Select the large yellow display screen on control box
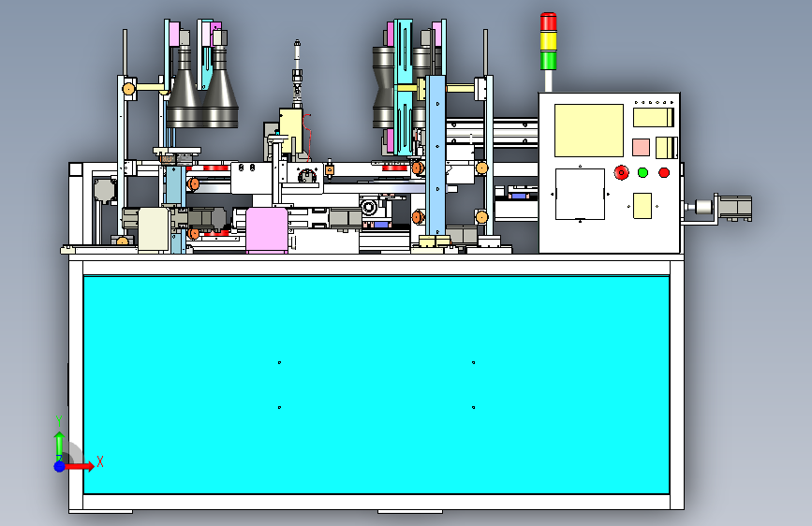The image size is (812, 526). point(589,130)
